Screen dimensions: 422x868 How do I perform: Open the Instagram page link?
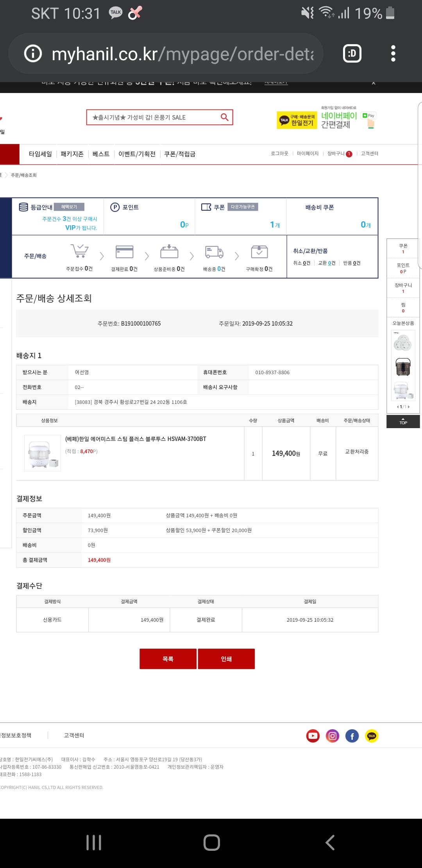pos(333,736)
